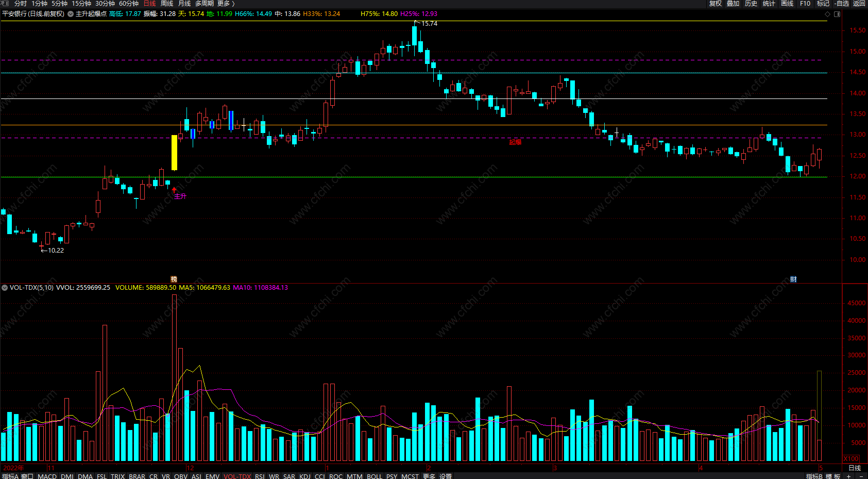868x479 pixels.
Task: Switch indicator to BOLL
Action: (375, 476)
